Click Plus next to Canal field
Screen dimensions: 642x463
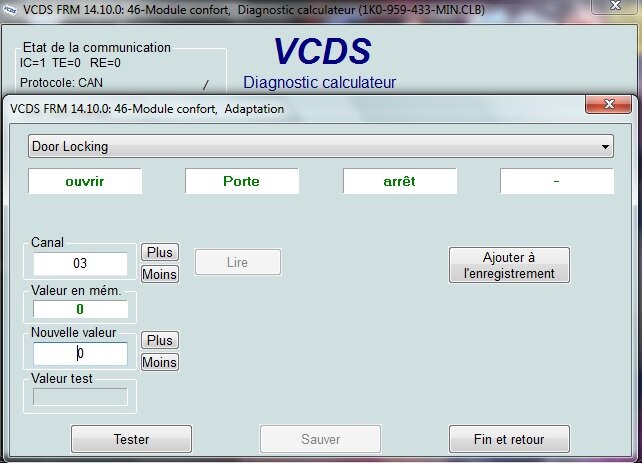click(160, 252)
